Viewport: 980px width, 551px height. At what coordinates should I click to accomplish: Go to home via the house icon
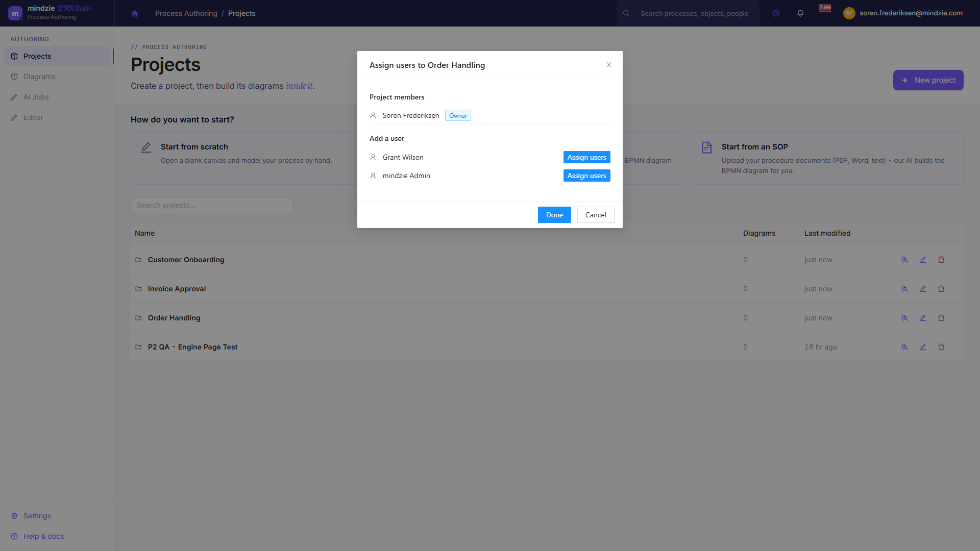[x=135, y=14]
